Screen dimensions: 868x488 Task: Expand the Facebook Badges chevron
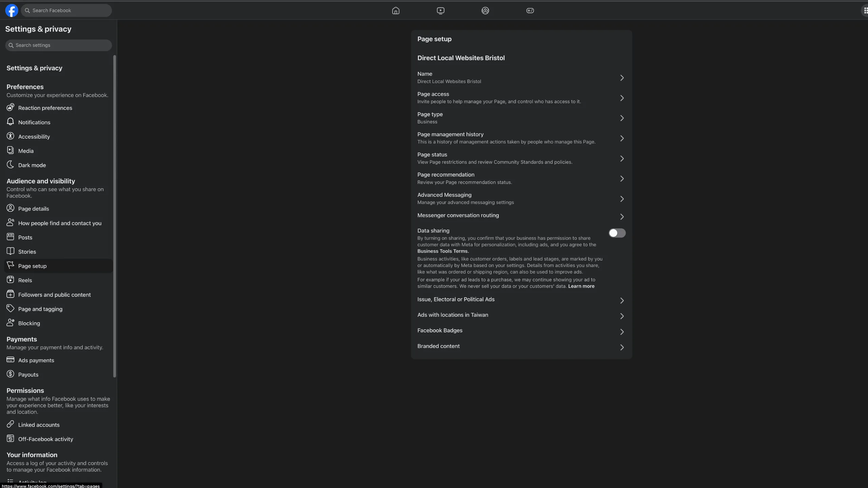click(x=622, y=332)
